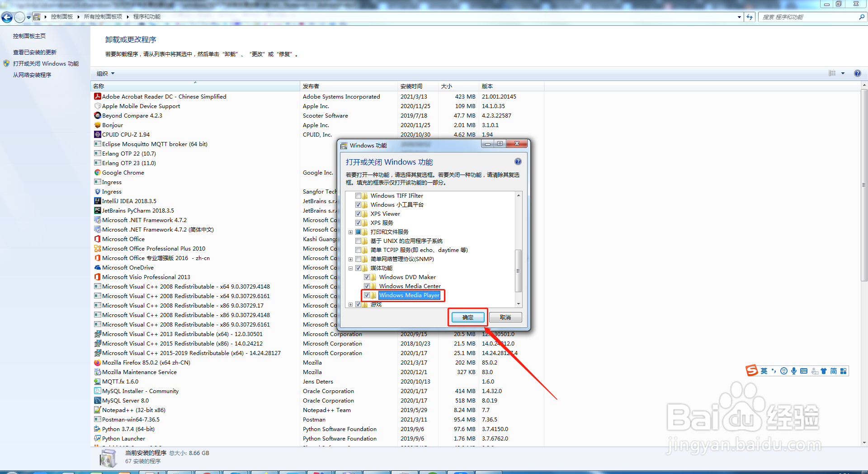Click the Beyond Compare 4.2.3 icon
The width and height of the screenshot is (868, 474).
[x=97, y=115]
